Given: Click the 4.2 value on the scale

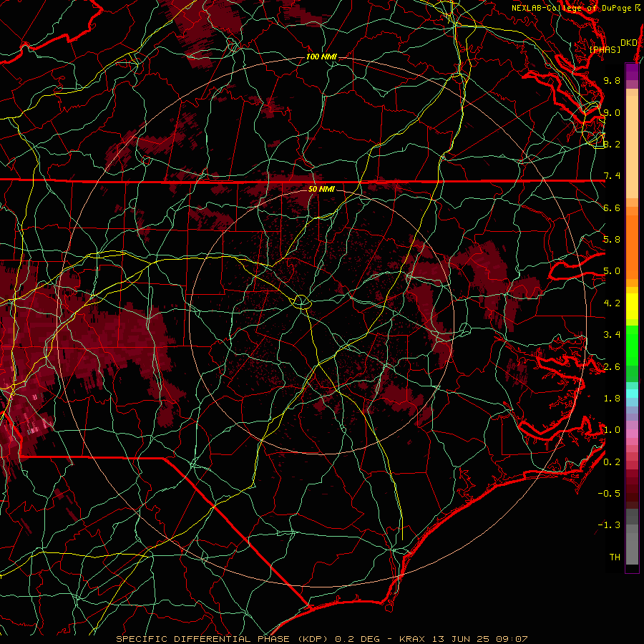Looking at the screenshot, I should point(612,303).
